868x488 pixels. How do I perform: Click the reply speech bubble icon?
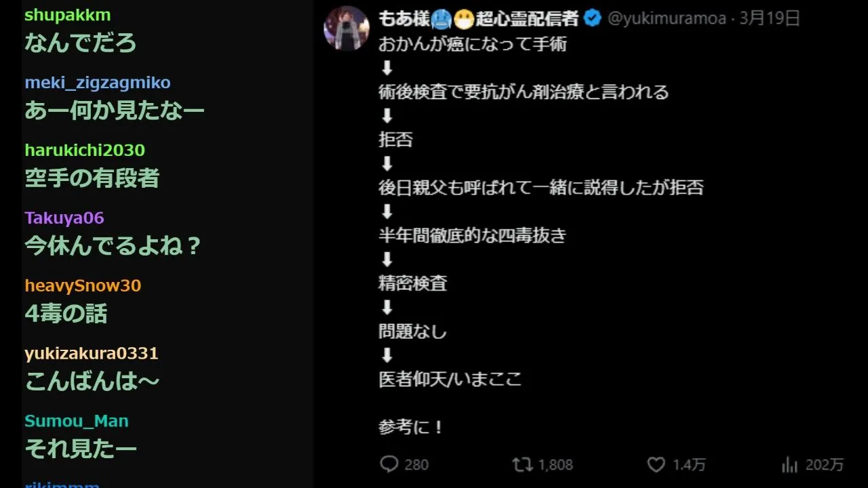point(389,464)
